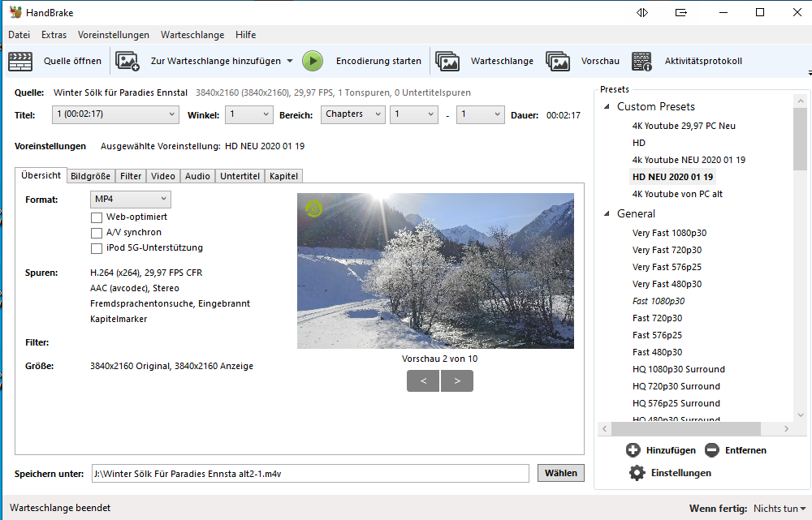Click the gear icon beside Einstellungen

637,473
